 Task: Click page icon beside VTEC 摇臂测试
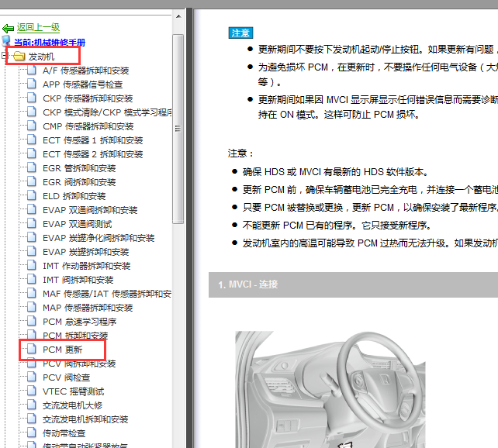[x=32, y=391]
